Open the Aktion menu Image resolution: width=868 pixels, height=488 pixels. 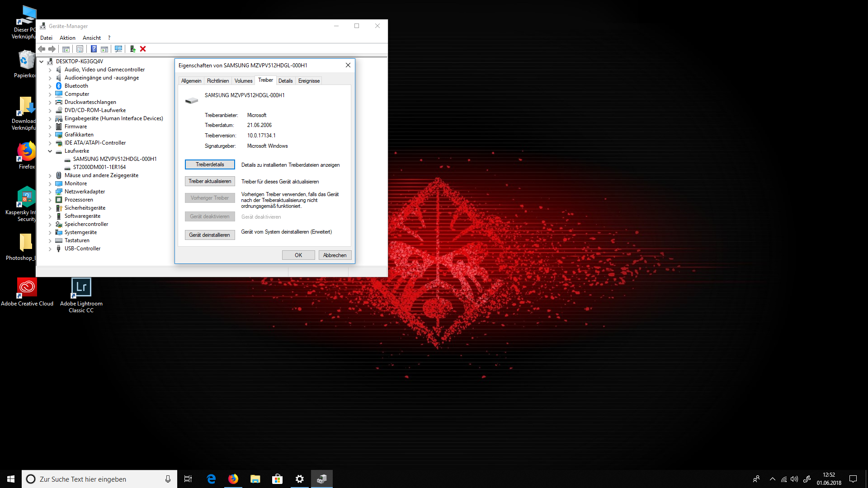coord(67,38)
